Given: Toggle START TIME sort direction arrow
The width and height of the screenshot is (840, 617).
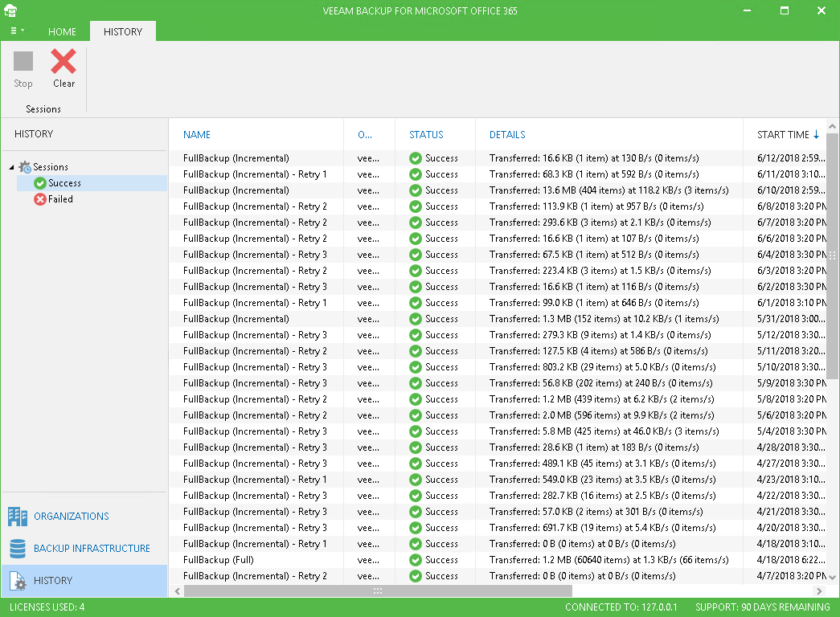Looking at the screenshot, I should 816,134.
